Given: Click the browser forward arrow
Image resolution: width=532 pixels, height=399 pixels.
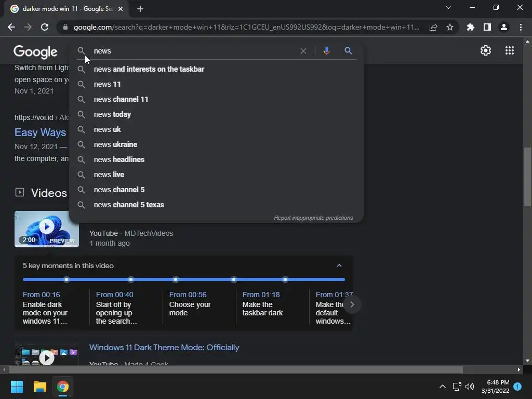Looking at the screenshot, I should point(28,27).
